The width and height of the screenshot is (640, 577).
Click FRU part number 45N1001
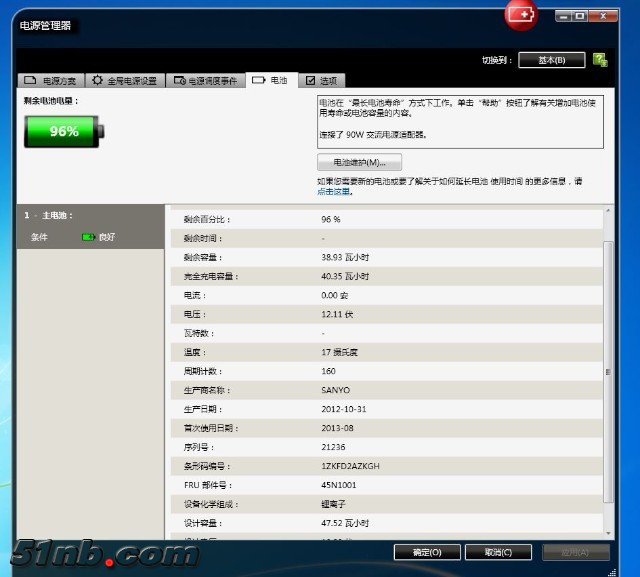(x=338, y=485)
